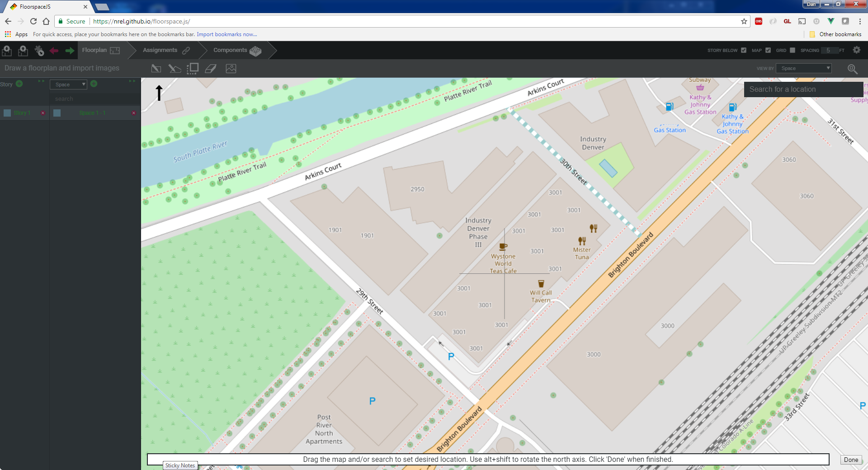Click the browser address bar URL
868x470 pixels.
pyautogui.click(x=142, y=21)
